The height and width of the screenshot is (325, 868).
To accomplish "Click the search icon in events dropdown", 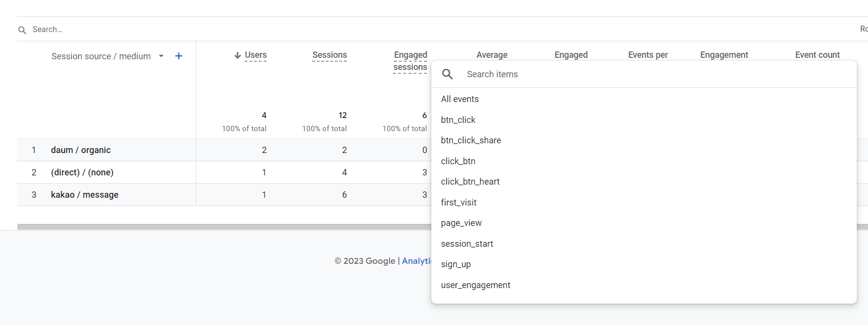I will 447,74.
